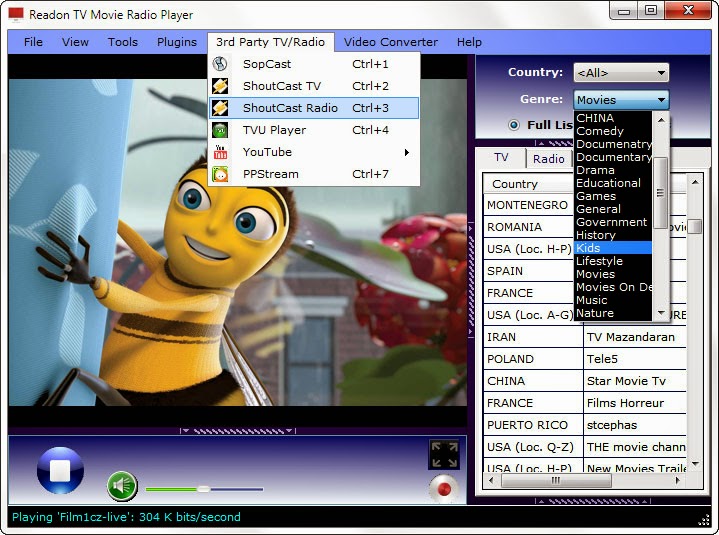Open the Plugins menu
Viewport: 719px width, 535px height.
177,42
